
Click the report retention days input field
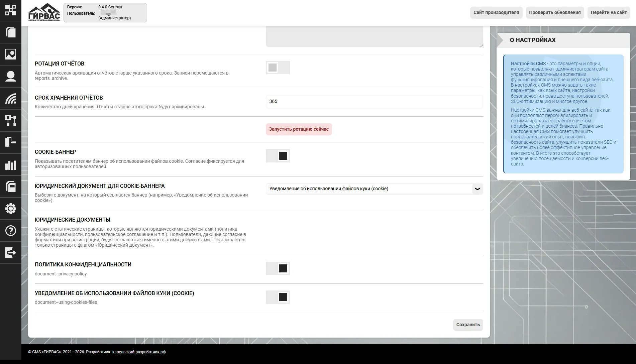374,102
